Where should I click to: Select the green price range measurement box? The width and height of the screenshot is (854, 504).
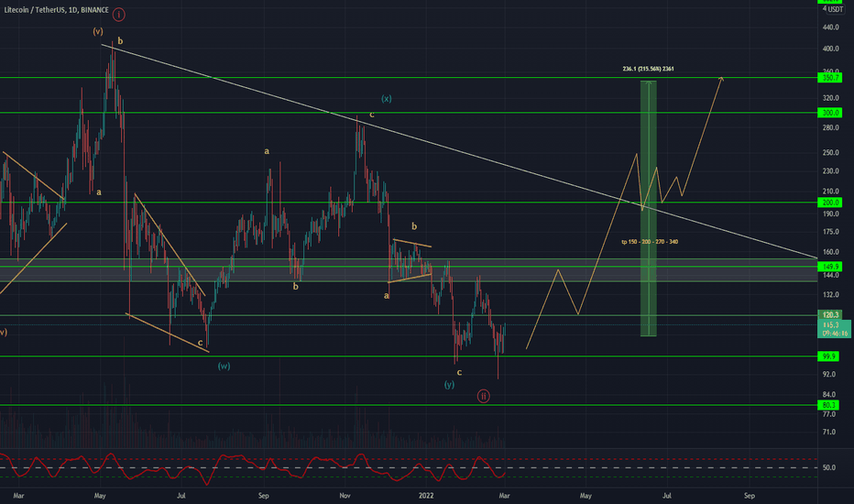pos(648,208)
